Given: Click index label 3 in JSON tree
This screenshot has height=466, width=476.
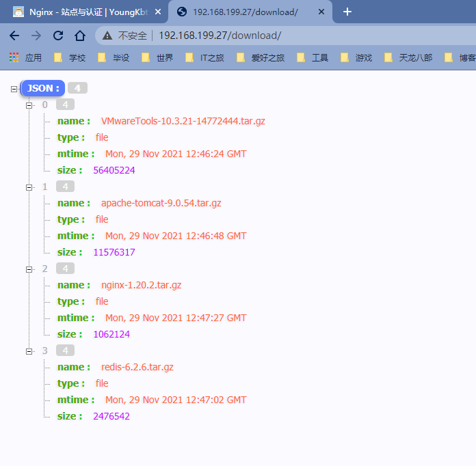Looking at the screenshot, I should (45, 351).
